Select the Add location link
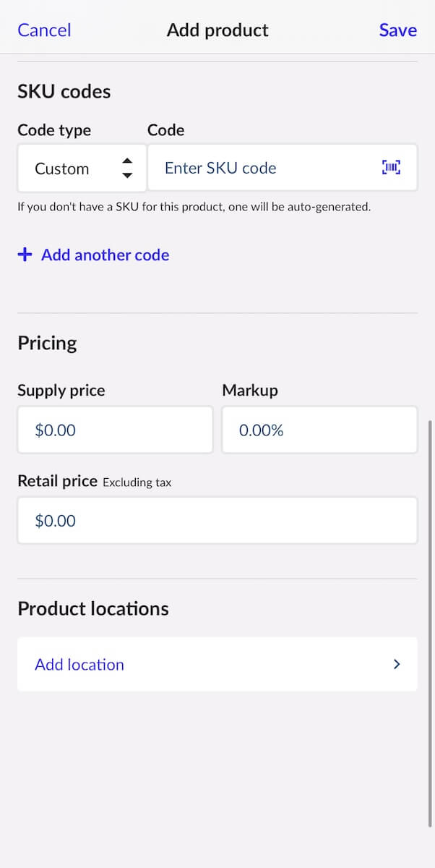This screenshot has height=868, width=435. [79, 664]
